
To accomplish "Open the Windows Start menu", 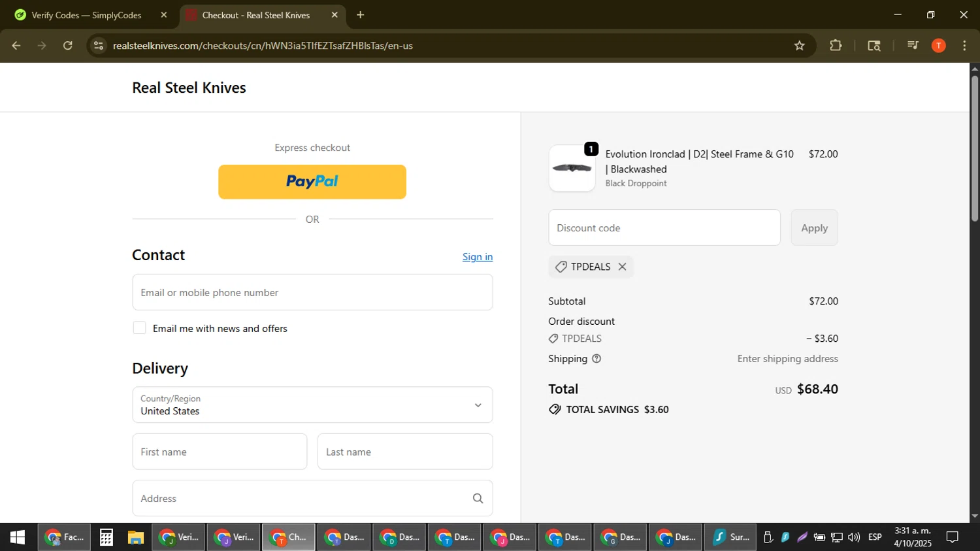I will tap(18, 537).
